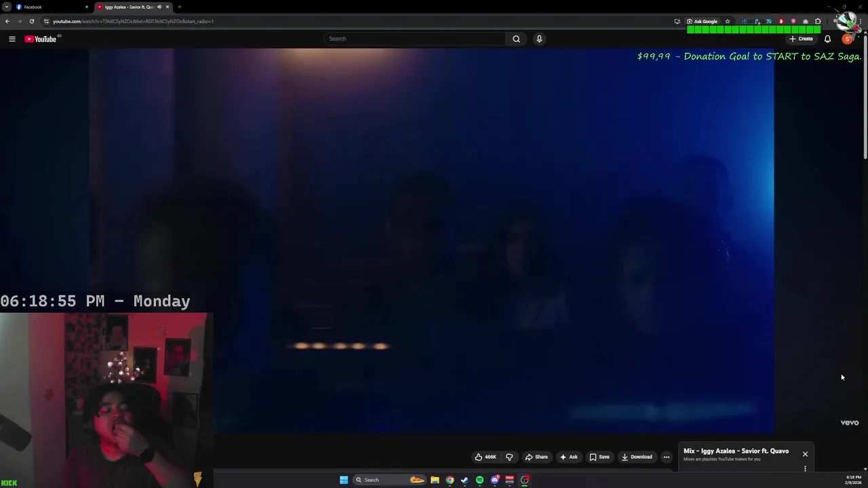Click the pink shield extension icon

[x=793, y=21]
